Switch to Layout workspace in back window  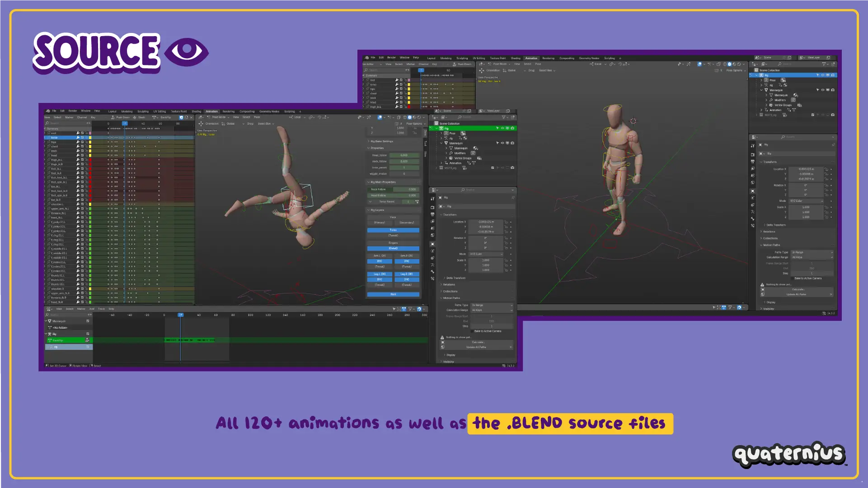[x=431, y=58]
